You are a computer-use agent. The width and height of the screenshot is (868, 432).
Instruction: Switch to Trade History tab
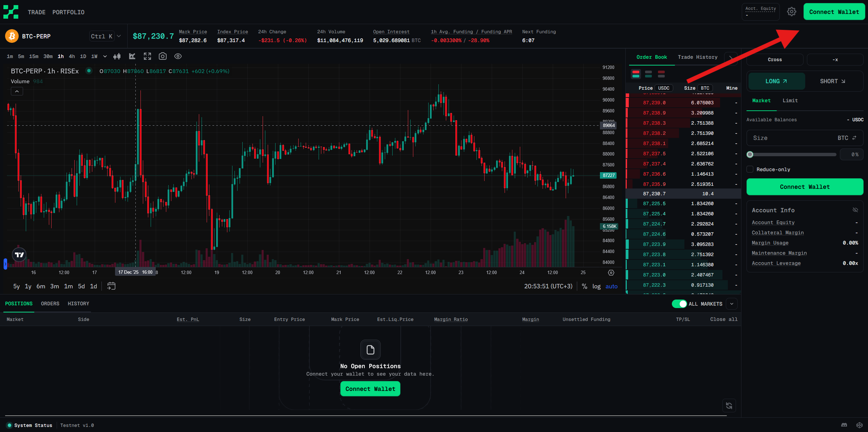click(x=697, y=57)
